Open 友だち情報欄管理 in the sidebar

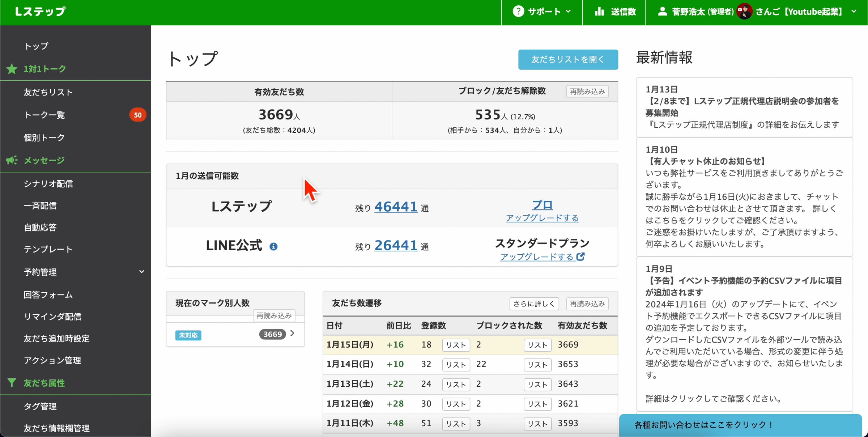[57, 428]
